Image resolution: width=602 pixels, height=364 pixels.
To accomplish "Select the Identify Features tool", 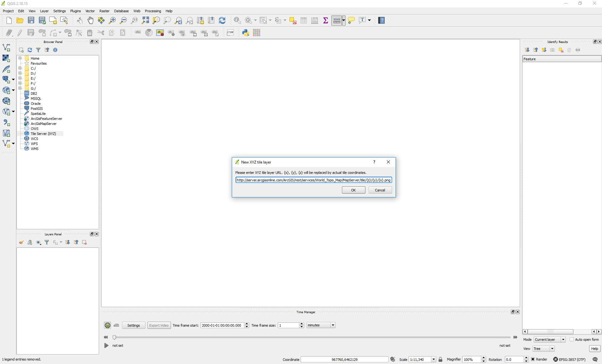I will (x=237, y=20).
